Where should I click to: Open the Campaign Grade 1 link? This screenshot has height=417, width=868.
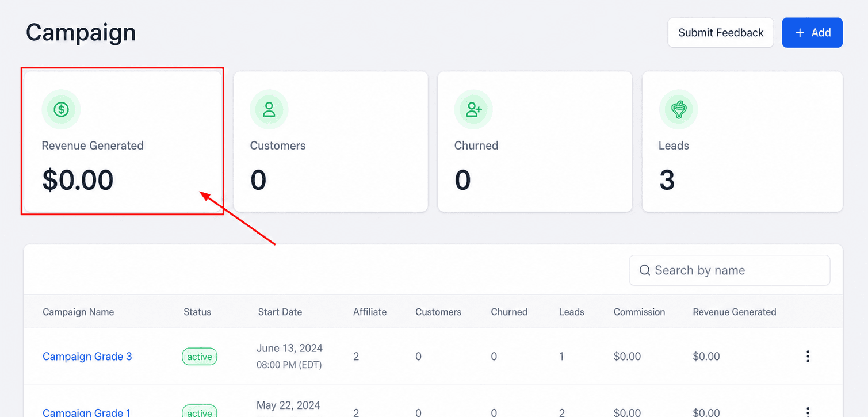point(87,412)
